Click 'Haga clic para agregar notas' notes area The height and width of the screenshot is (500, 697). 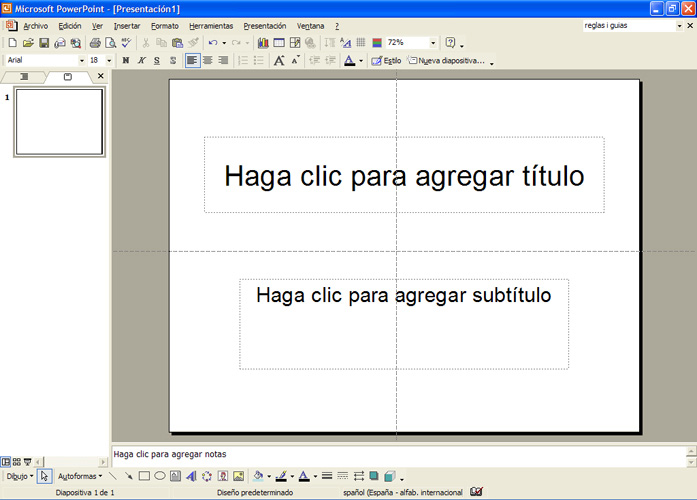[398, 455]
